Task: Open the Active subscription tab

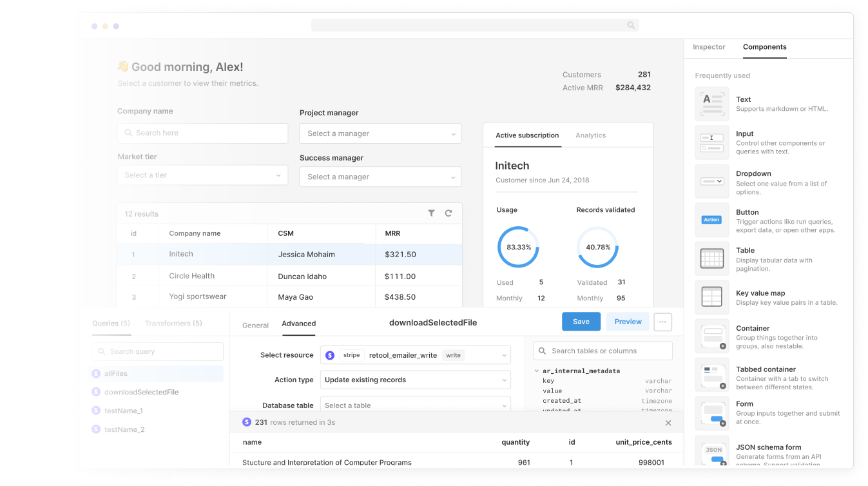Action: pos(527,135)
